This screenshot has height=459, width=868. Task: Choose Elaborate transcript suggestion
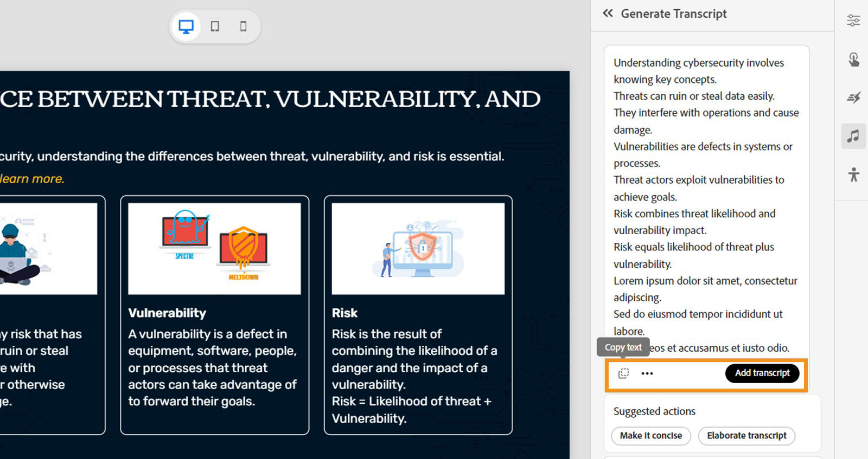click(746, 436)
